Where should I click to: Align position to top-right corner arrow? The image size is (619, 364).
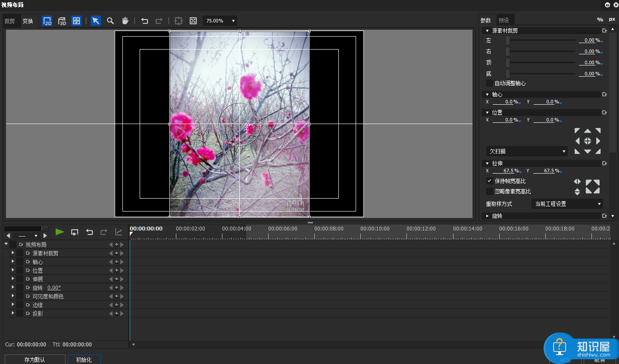(598, 131)
